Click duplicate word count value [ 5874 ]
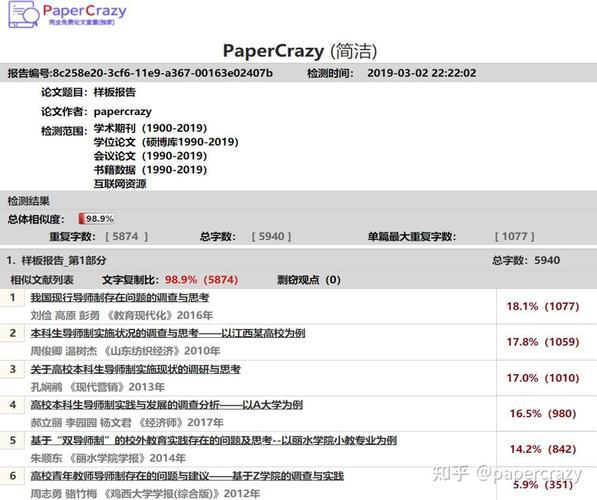Screen dimensions: 597x500 point(127,236)
